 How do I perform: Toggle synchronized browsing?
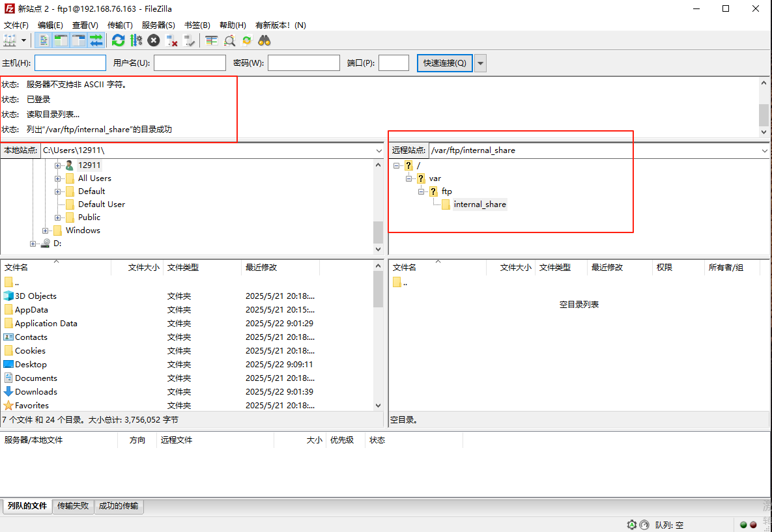(246, 40)
